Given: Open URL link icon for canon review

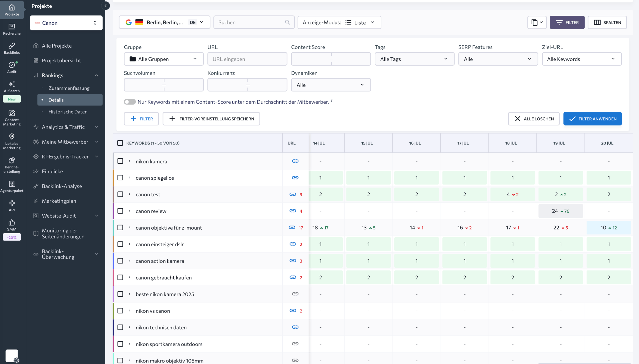Looking at the screenshot, I should 293,211.
